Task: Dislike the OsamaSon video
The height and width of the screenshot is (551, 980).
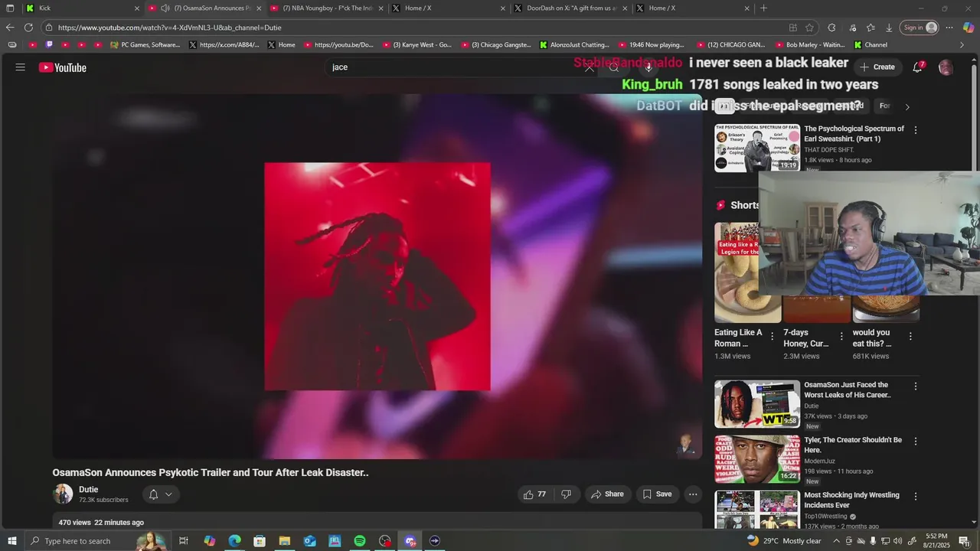Action: [x=567, y=494]
